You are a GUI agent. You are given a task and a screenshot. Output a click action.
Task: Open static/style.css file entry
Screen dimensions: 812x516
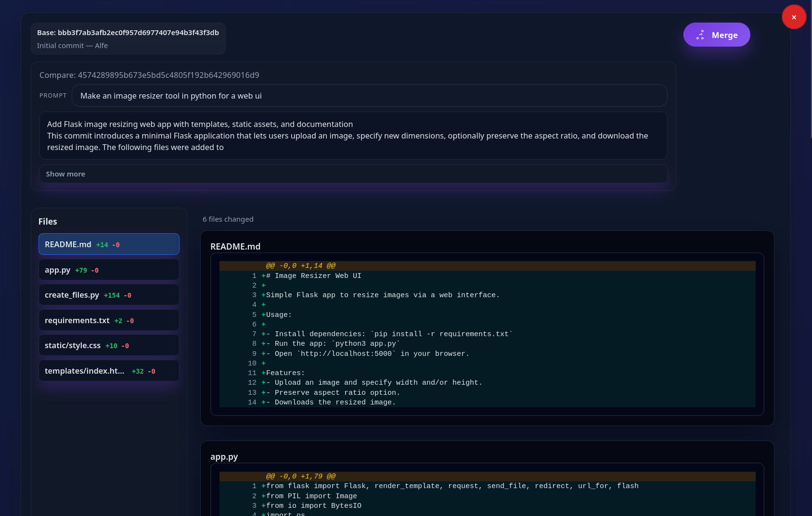click(109, 345)
